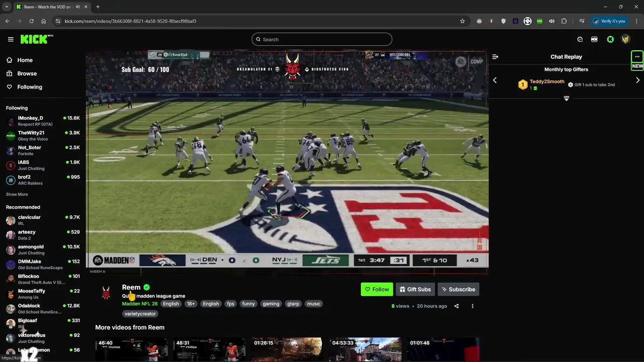Select the funny tag

(249, 304)
